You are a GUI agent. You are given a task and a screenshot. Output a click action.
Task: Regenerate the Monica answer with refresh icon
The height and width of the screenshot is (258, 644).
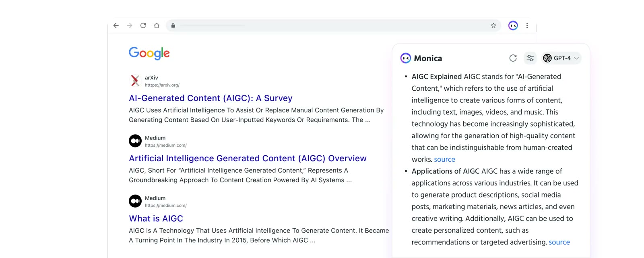coord(513,58)
